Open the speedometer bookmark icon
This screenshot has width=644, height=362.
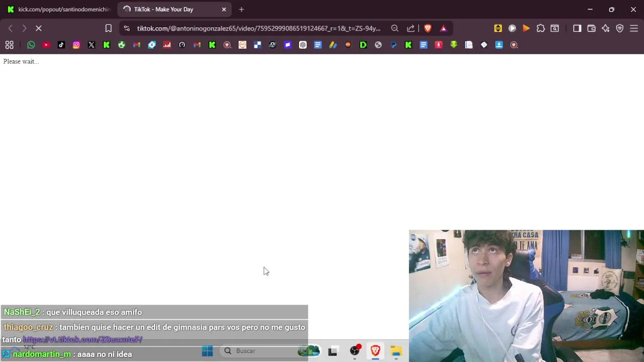[182, 45]
